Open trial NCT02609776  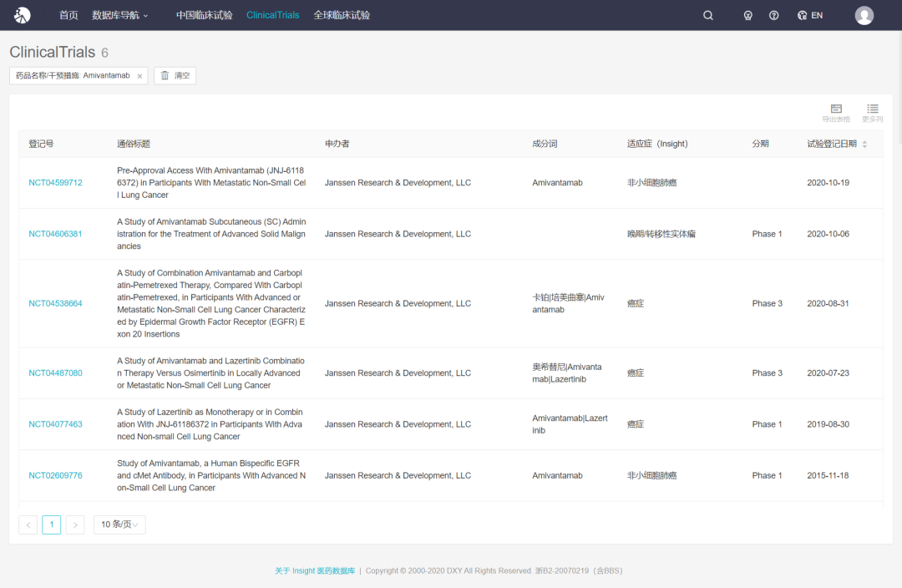click(55, 476)
